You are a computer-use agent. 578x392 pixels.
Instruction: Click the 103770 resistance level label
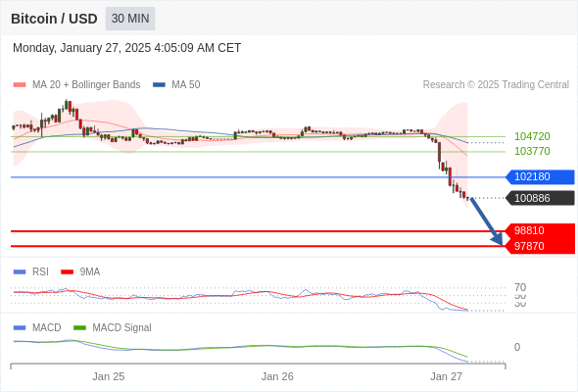coord(532,151)
